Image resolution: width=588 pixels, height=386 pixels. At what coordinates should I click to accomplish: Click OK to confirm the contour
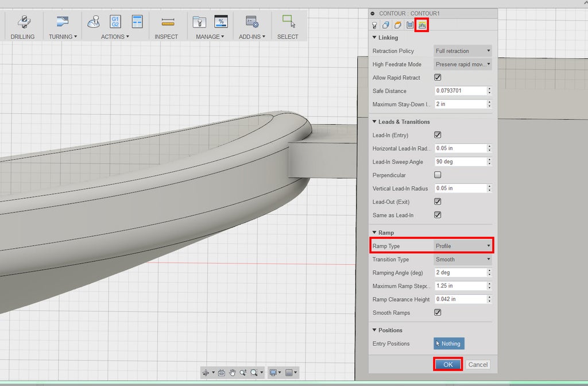[x=448, y=364]
